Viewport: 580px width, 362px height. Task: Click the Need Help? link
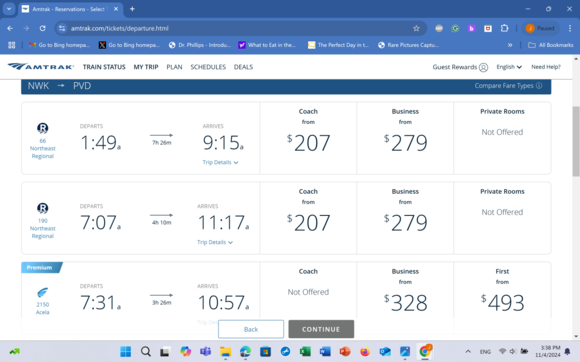[546, 67]
